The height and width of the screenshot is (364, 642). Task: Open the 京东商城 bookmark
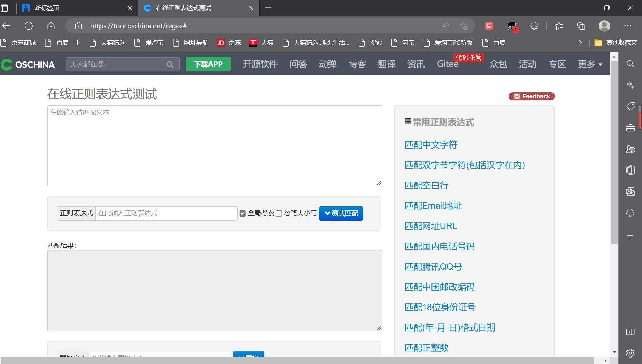(x=19, y=43)
